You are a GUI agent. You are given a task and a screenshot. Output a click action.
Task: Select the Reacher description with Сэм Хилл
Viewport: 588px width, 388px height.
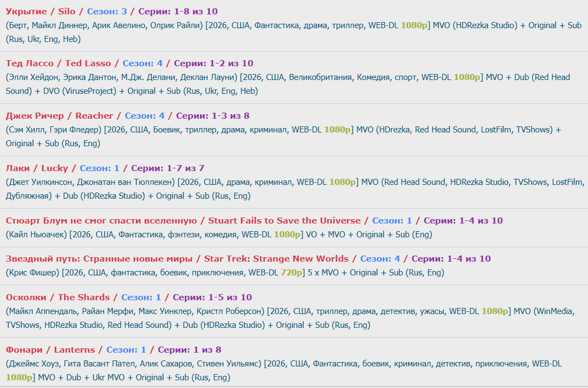coord(283,136)
